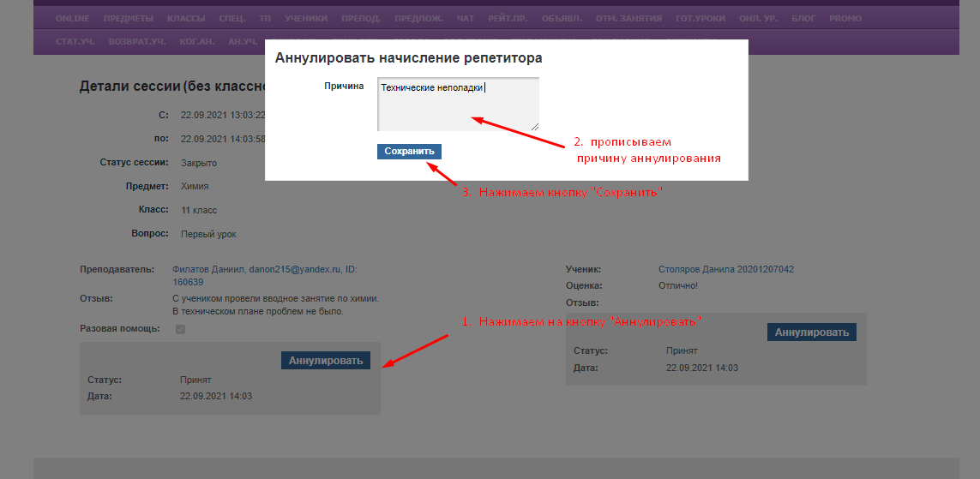Click the subject value Химия
The image size is (980, 479).
point(195,187)
